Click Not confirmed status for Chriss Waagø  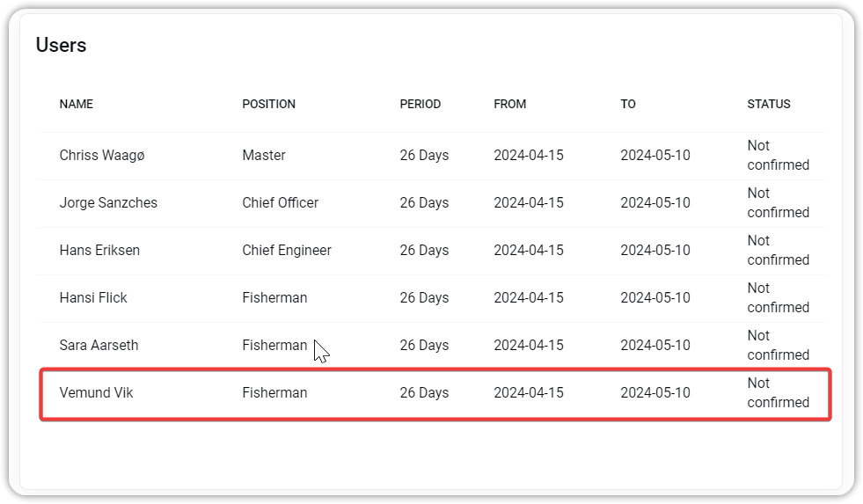[778, 155]
